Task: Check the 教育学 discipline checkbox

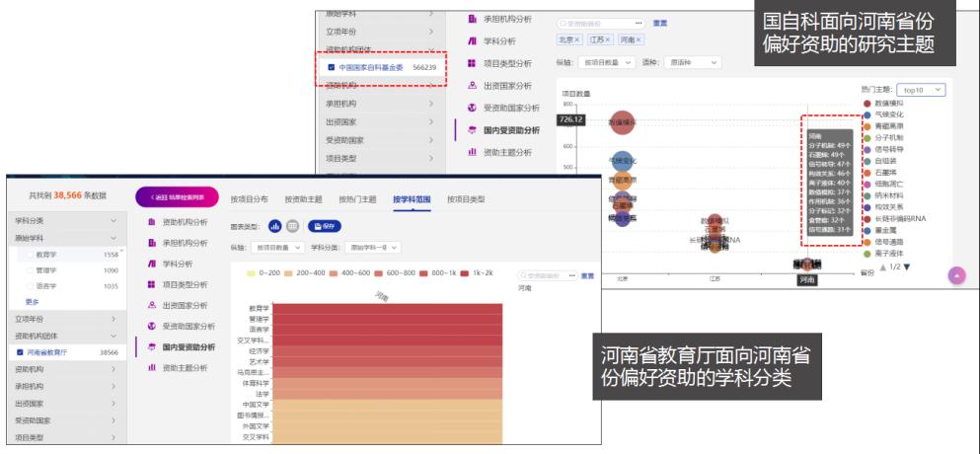Action: coord(27,256)
